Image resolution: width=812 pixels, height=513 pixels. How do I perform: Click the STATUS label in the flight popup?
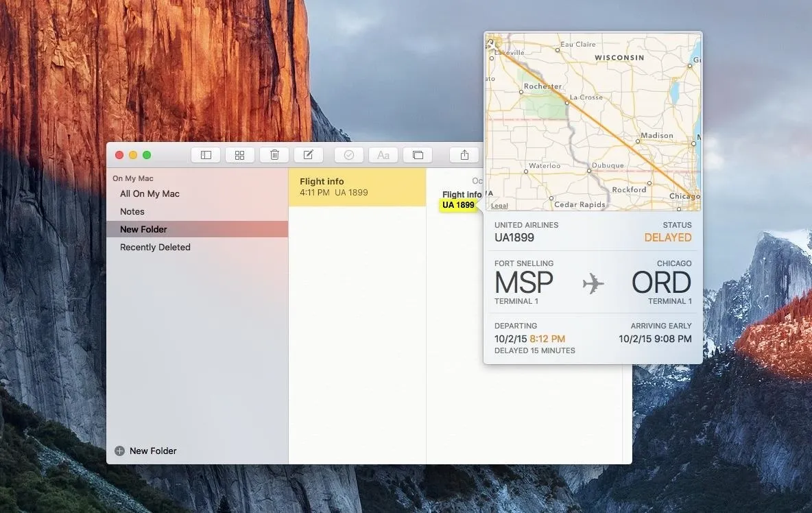point(678,225)
